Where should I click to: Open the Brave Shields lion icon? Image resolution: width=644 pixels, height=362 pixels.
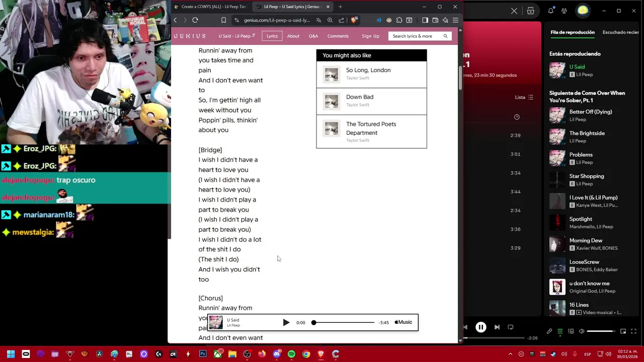tap(354, 20)
